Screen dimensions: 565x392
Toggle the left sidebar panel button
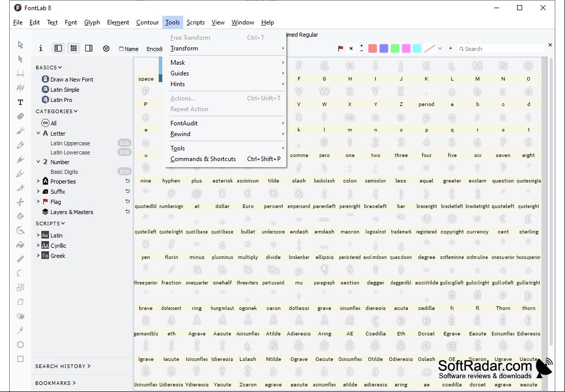58,48
